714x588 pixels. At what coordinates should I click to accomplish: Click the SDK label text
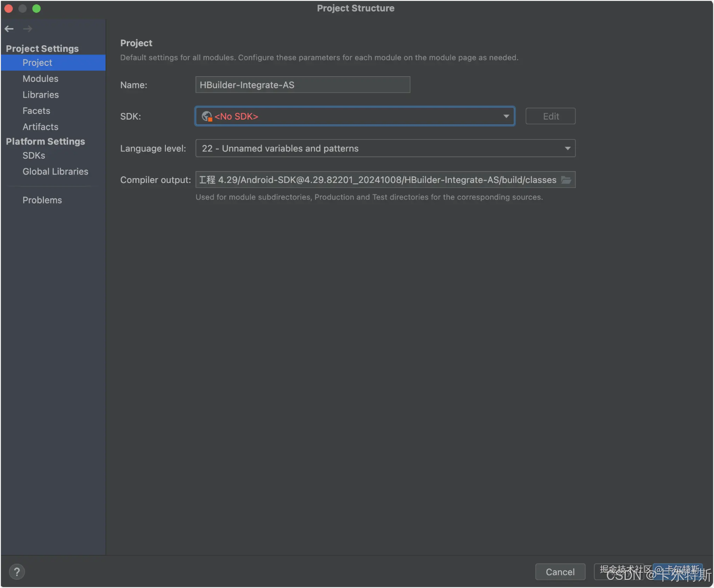[x=131, y=116]
